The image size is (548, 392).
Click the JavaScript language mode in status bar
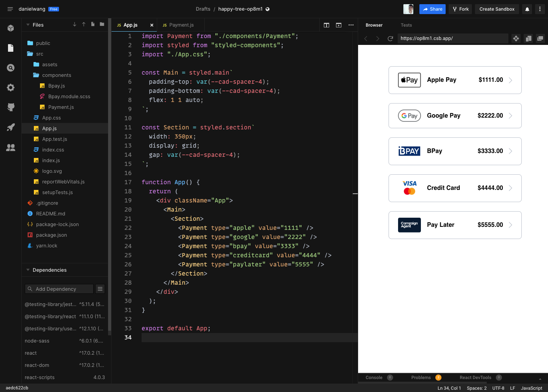click(x=531, y=388)
